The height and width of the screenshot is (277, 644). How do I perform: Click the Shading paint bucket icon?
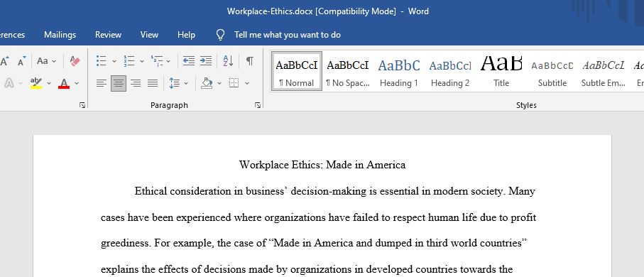coord(207,83)
